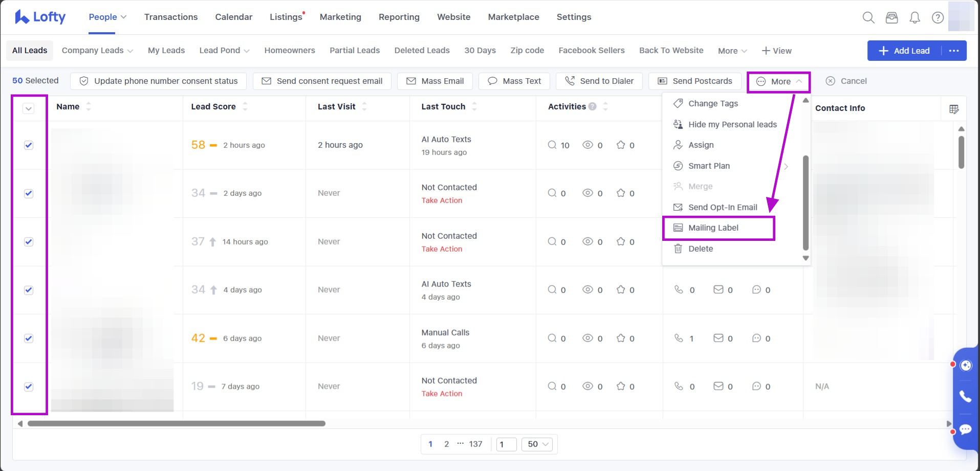Image resolution: width=980 pixels, height=471 pixels.
Task: Click the horizontal table scrollbar
Action: click(x=177, y=423)
